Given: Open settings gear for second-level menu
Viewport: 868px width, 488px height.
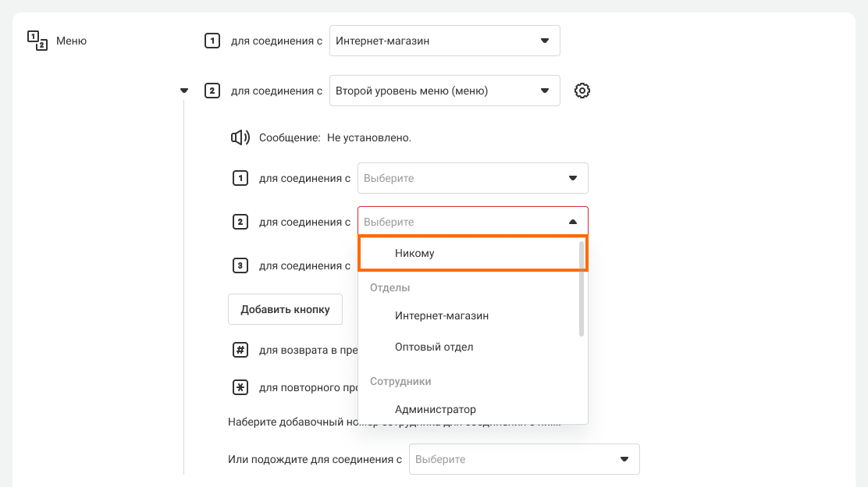Looking at the screenshot, I should coord(582,91).
